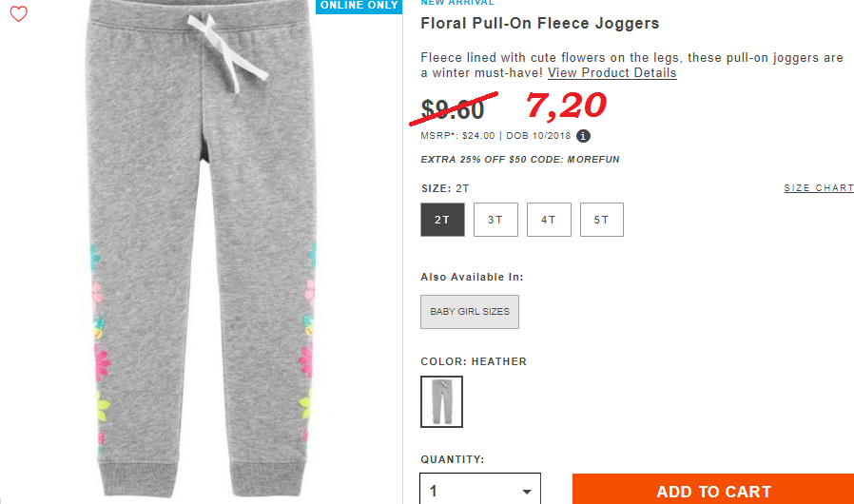Image resolution: width=854 pixels, height=504 pixels.
Task: Open the Size Chart link
Action: (819, 188)
